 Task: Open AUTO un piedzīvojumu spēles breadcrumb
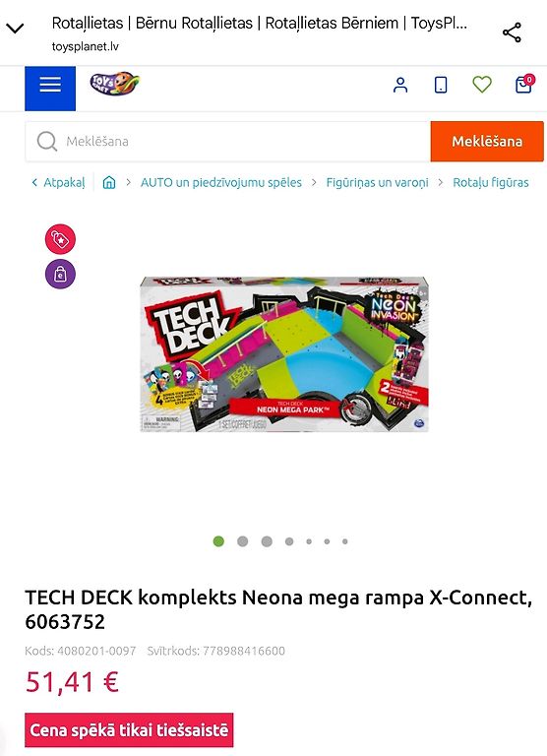pos(221,182)
